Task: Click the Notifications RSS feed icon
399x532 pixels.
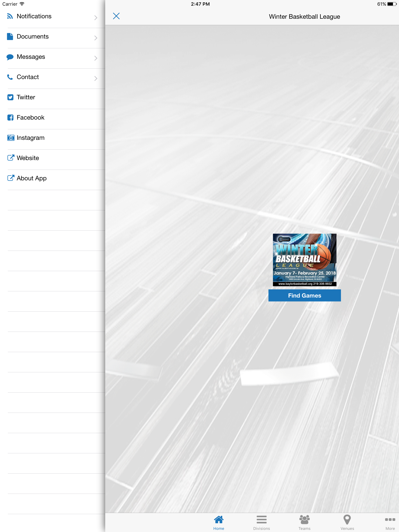Action: (10, 16)
